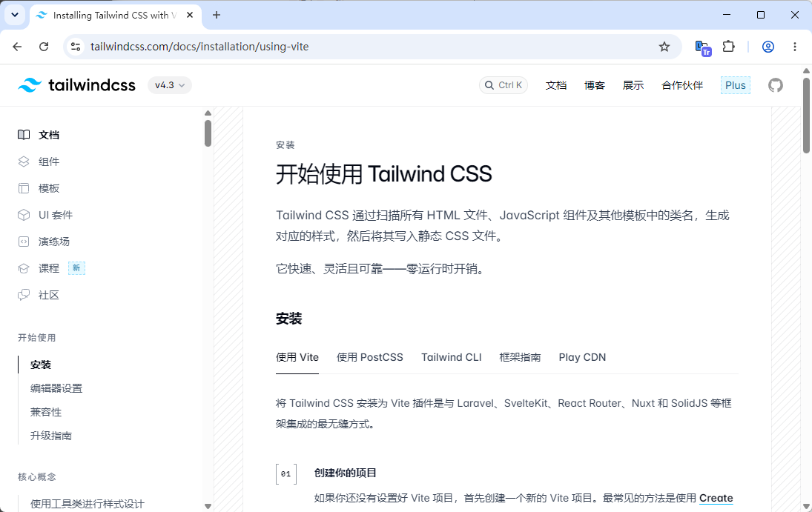The image size is (812, 512).
Task: View site information icon in address bar
Action: pos(76,47)
